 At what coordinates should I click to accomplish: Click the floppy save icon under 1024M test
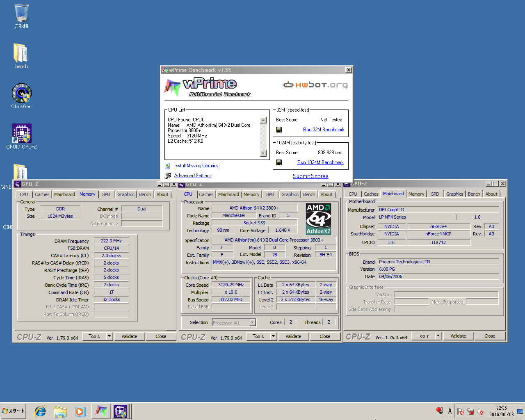coord(279,162)
